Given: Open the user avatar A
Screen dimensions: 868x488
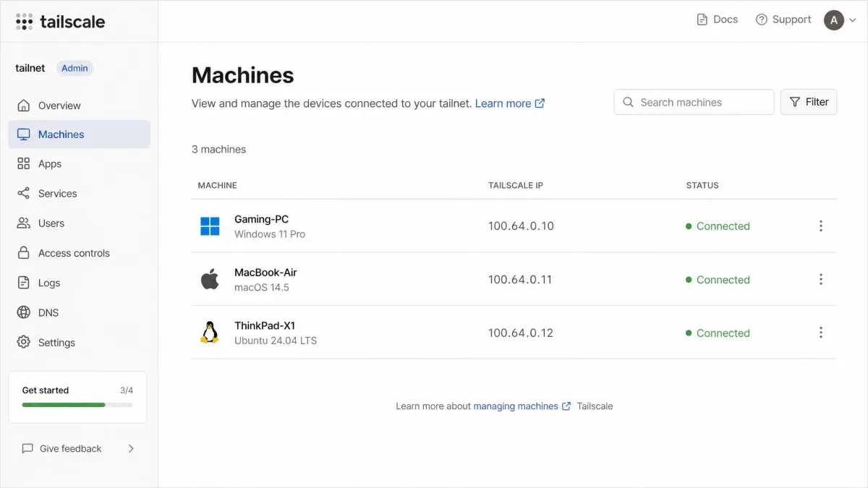Looking at the screenshot, I should click(x=834, y=20).
